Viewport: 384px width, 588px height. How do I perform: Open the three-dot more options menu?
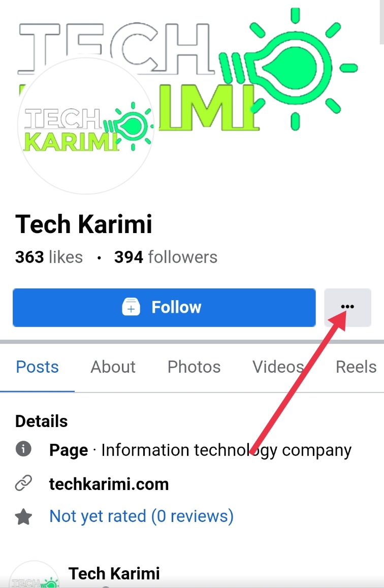[347, 307]
